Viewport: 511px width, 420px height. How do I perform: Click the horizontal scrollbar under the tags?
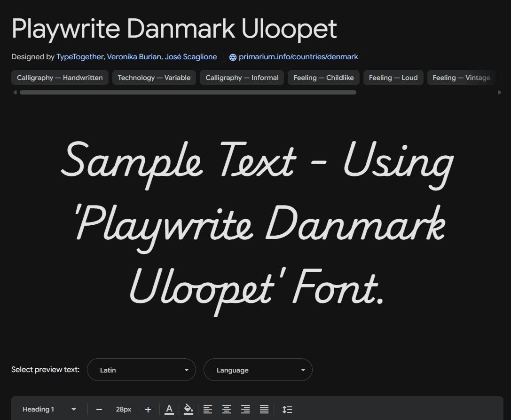point(188,93)
